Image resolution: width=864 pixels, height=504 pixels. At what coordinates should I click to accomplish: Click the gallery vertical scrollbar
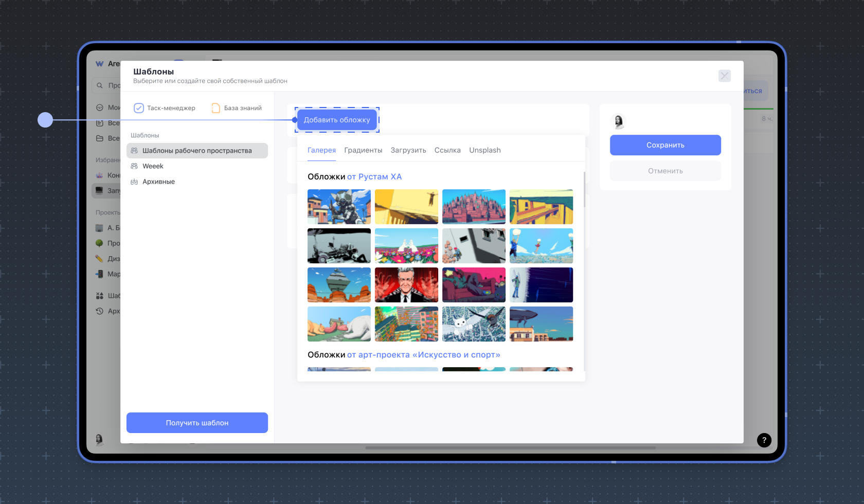point(584,190)
